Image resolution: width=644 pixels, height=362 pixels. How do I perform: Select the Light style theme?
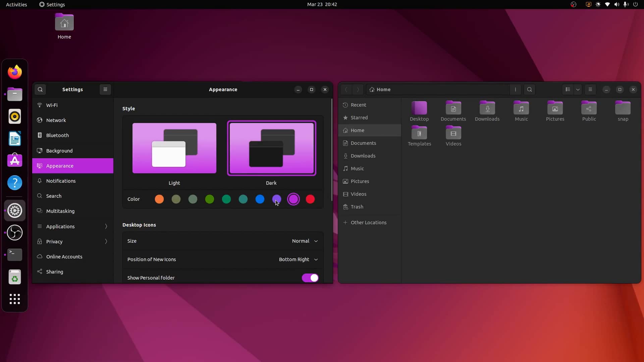tap(174, 148)
